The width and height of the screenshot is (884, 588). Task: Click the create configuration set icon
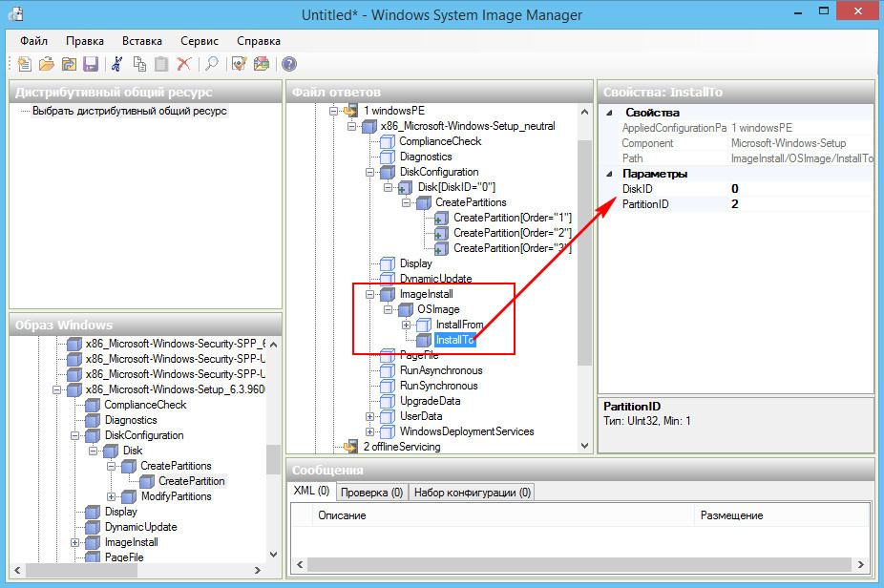(262, 64)
